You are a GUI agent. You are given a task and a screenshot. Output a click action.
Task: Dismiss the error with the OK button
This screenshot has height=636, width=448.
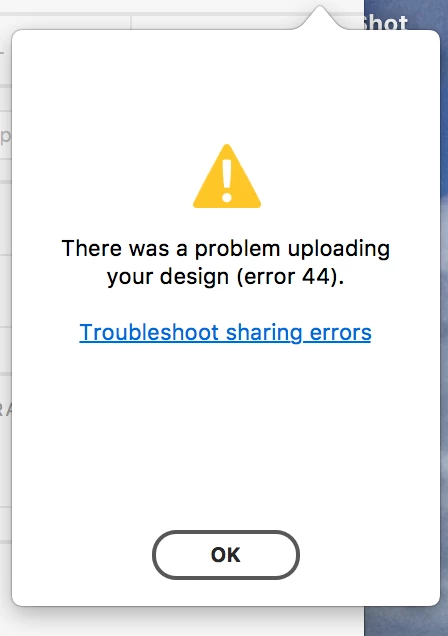coord(226,554)
